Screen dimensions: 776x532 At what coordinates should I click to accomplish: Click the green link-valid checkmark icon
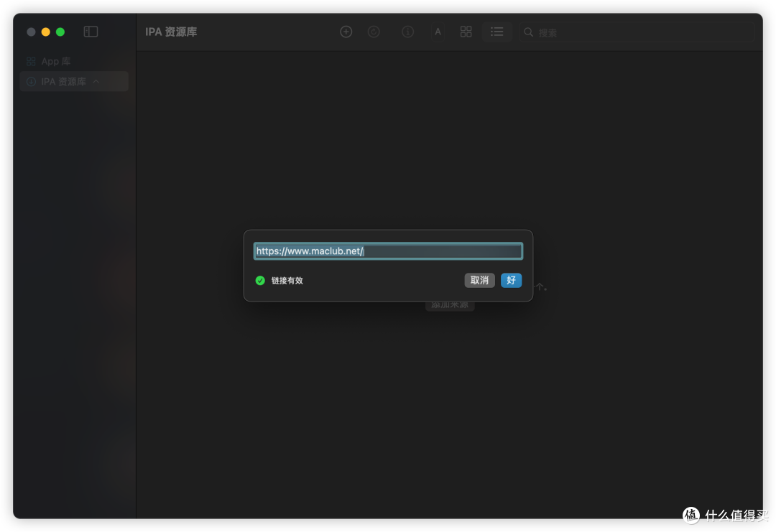260,281
